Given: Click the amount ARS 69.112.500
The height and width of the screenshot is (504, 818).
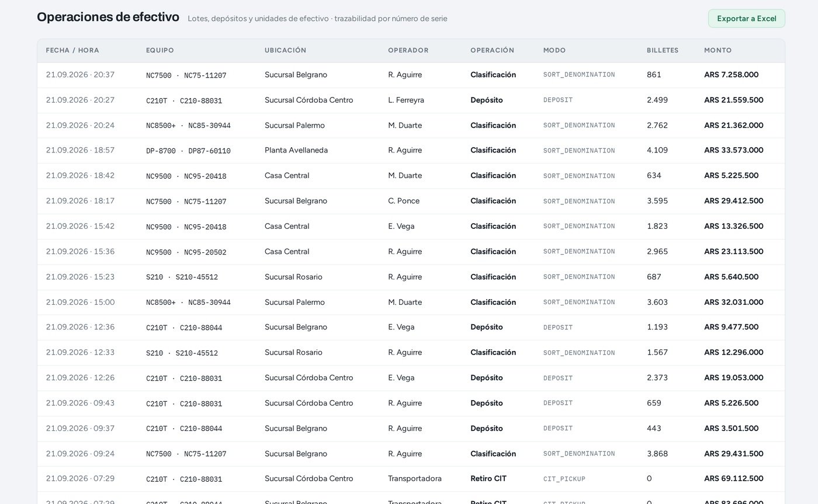Looking at the screenshot, I should coord(733,478).
